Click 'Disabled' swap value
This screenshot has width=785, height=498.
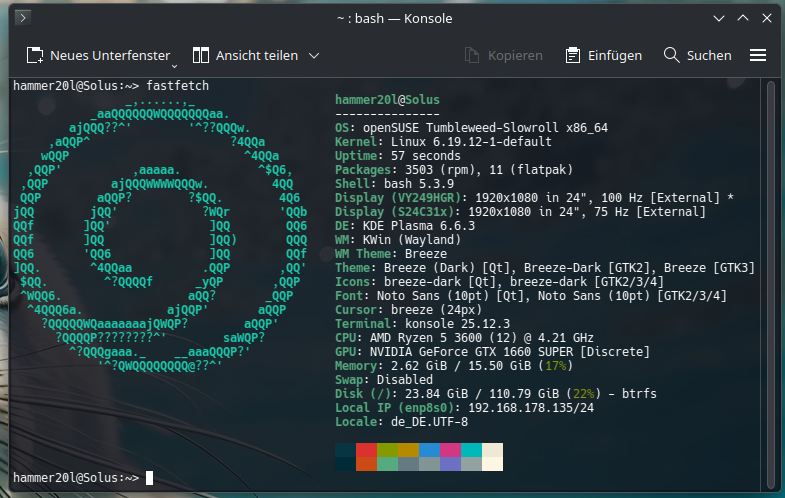point(405,380)
